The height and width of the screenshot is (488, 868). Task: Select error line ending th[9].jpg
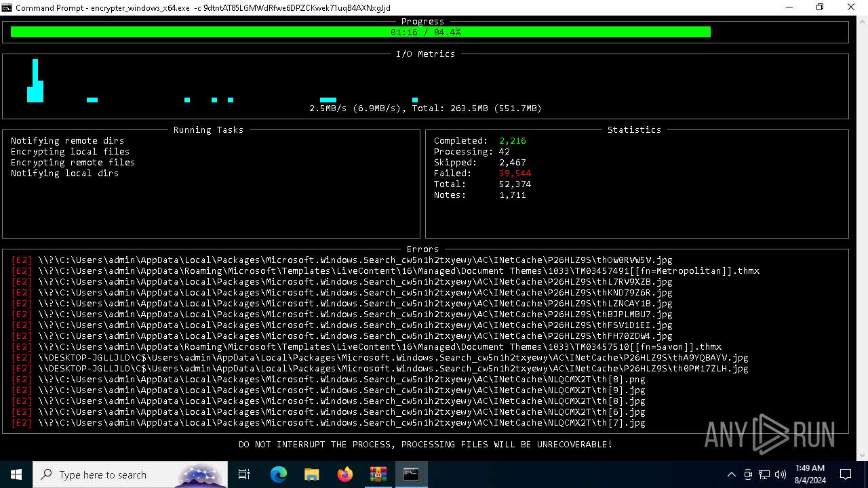coord(328,390)
